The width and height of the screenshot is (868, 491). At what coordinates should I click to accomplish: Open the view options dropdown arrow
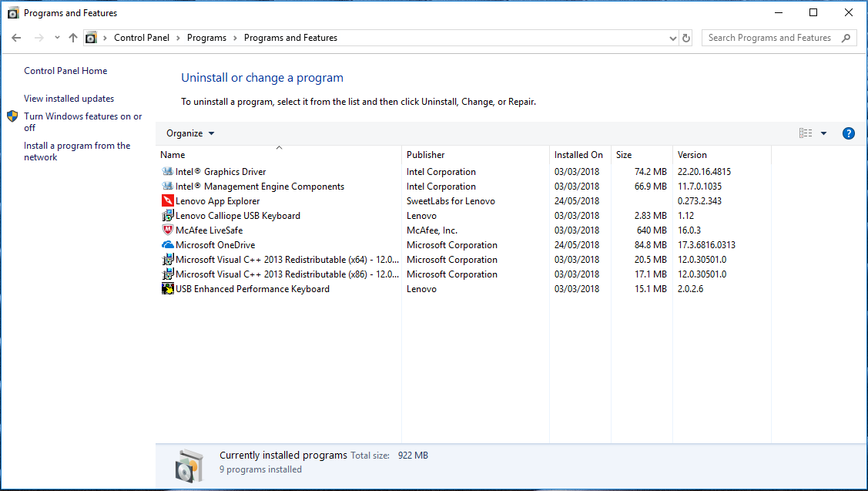pyautogui.click(x=824, y=133)
